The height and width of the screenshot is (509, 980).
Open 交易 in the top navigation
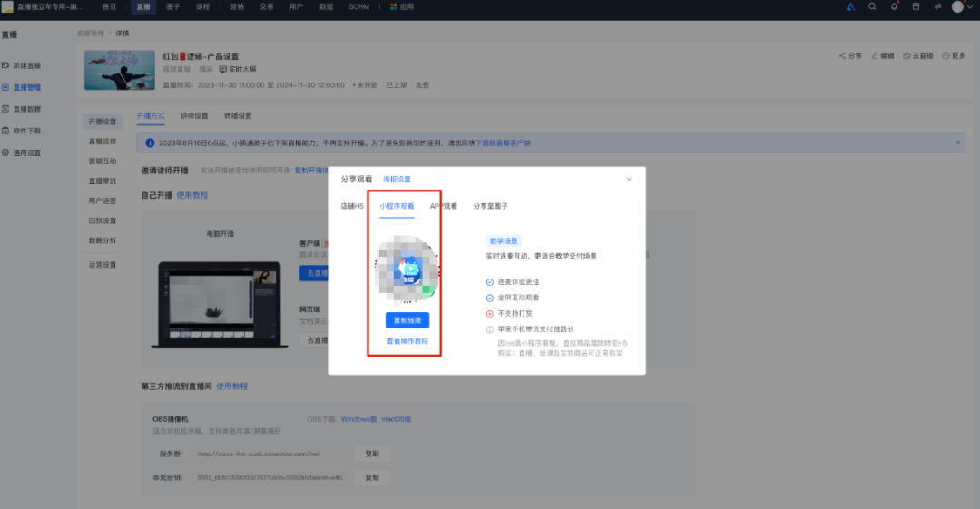pos(267,7)
